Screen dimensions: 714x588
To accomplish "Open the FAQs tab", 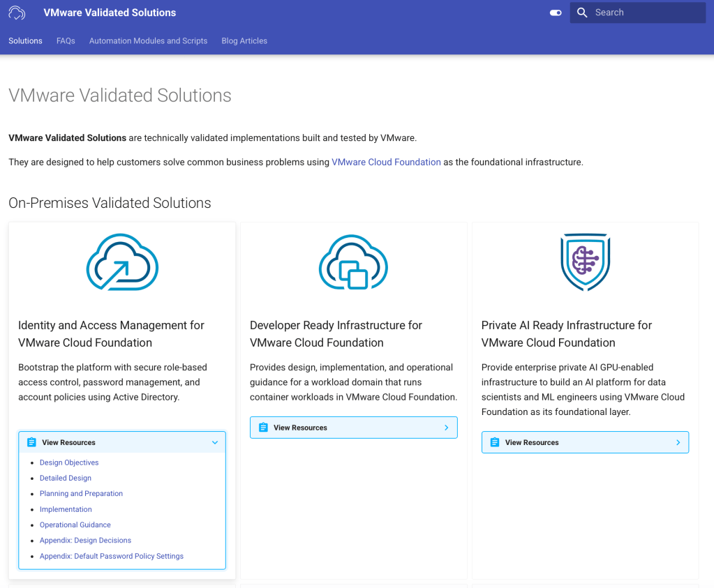I will tap(66, 41).
